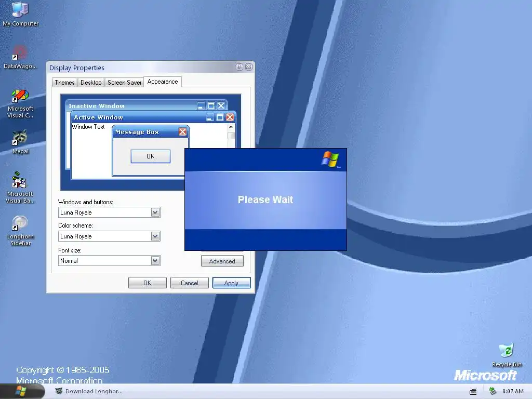Click the Inactive Window preview close icon
Viewport: 532px width, 399px height.
(x=221, y=105)
